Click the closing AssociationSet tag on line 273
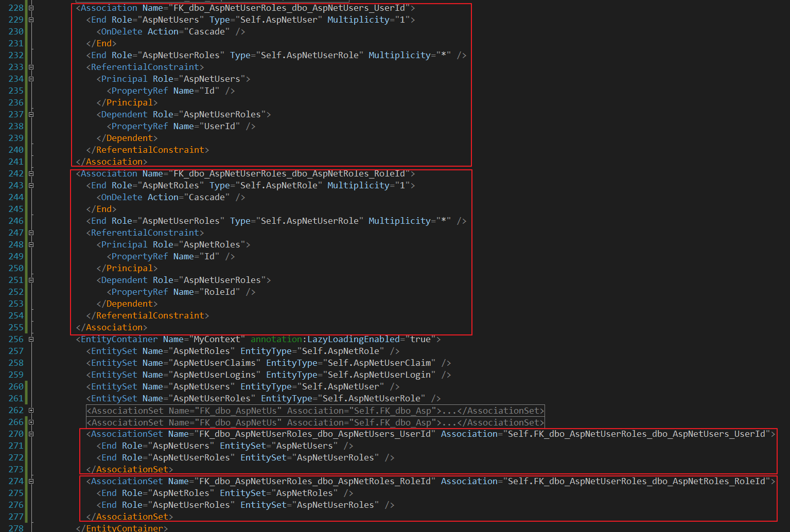 pos(130,470)
